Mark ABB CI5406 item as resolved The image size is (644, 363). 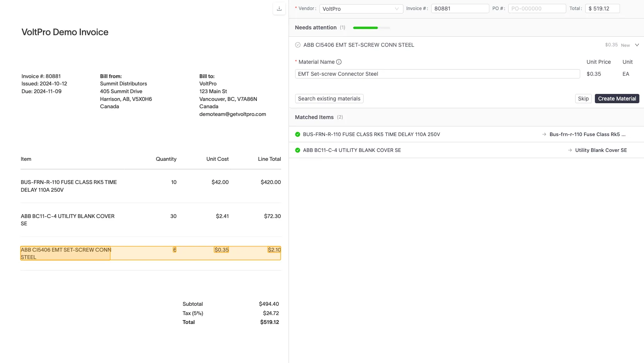point(297,45)
